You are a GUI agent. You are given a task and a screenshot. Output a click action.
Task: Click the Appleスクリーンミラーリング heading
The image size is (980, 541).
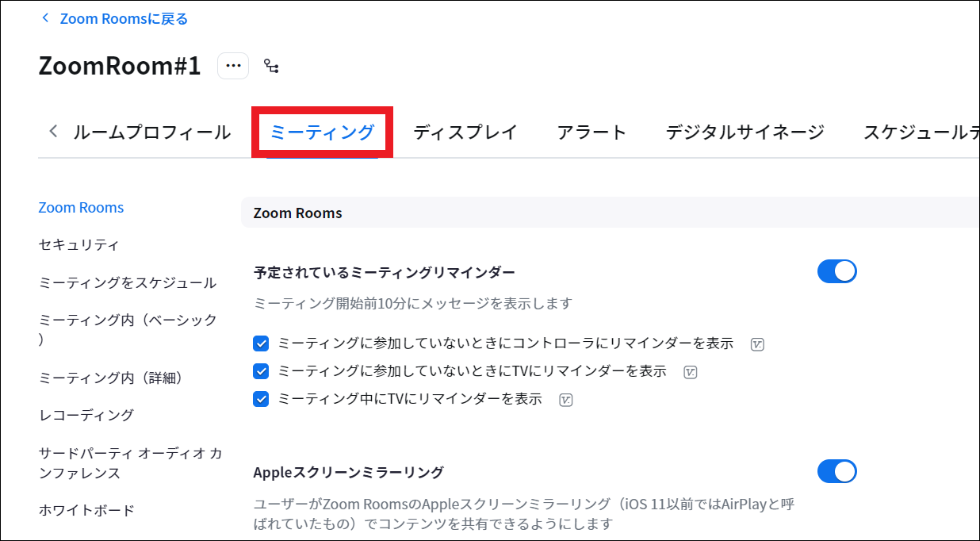coord(349,472)
